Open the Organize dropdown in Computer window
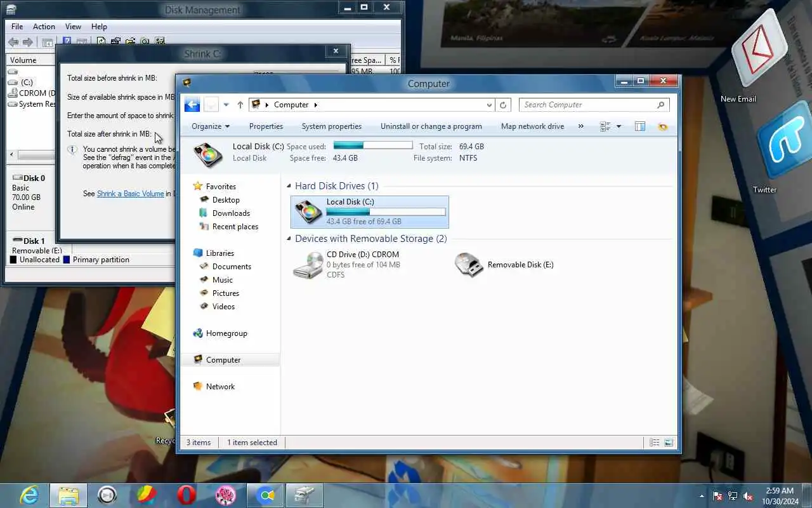Viewport: 812px width, 508px height. coord(211,126)
